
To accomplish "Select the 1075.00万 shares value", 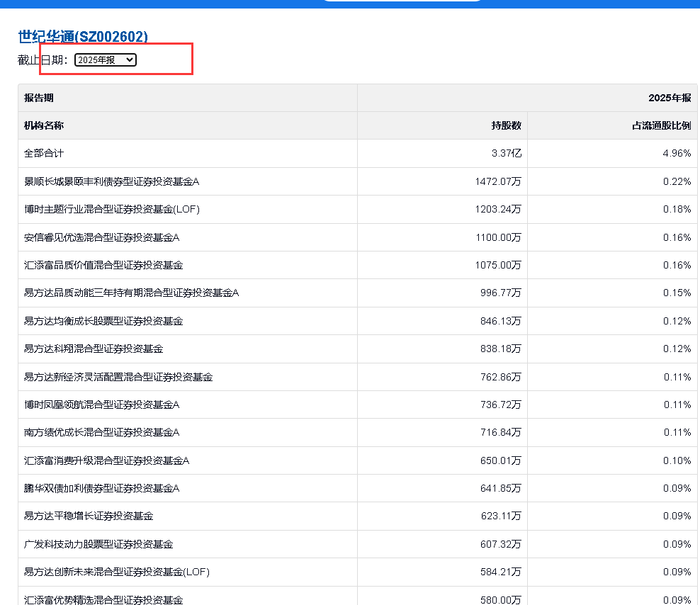I will [x=498, y=265].
